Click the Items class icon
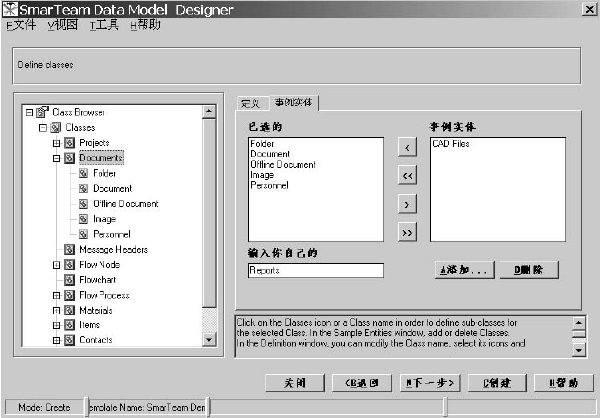The image size is (600, 418). pos(69,325)
